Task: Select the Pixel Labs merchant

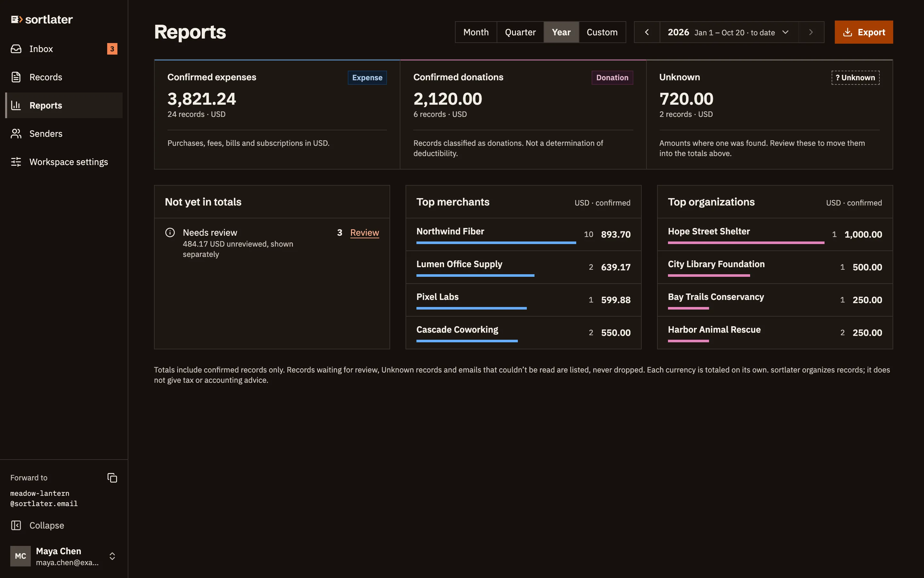Action: 524,300
